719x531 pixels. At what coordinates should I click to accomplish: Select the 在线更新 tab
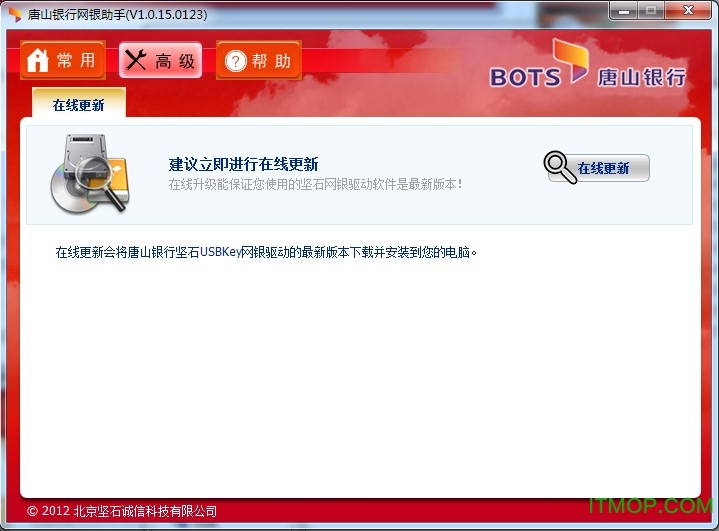tap(78, 104)
